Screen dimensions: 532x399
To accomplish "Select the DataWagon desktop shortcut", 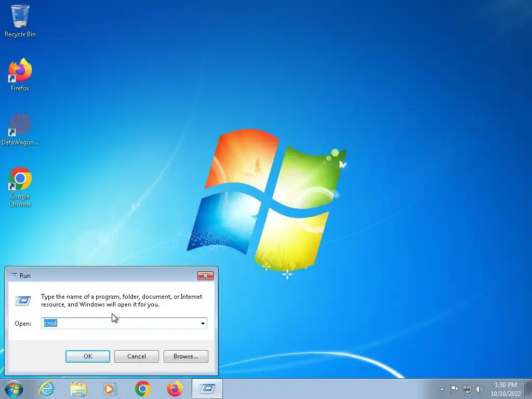I will [20, 129].
